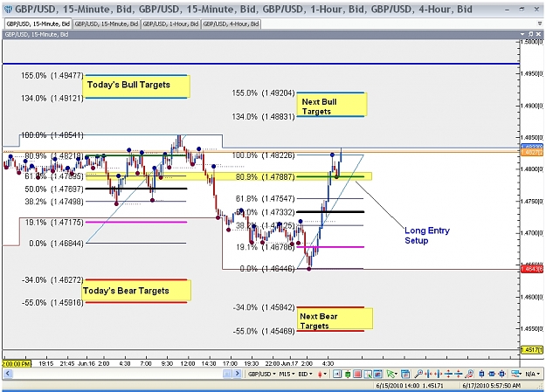Click the red square toolbar icon
The image size is (546, 392).
[357, 375]
